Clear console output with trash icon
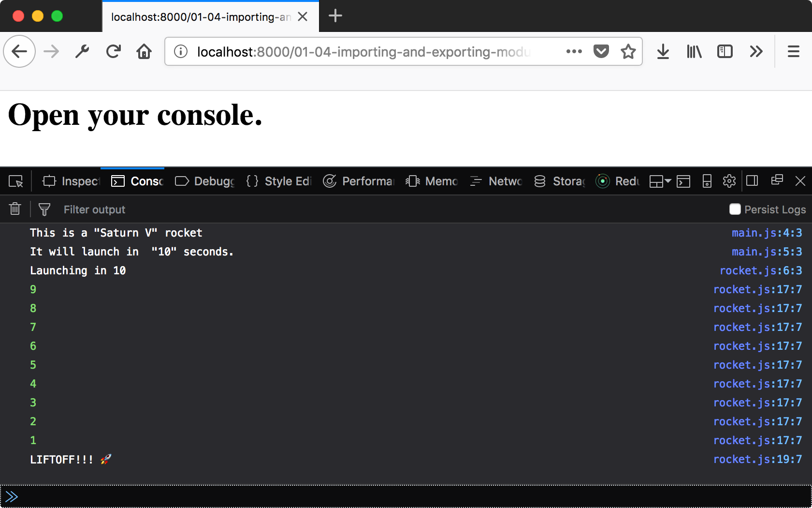This screenshot has width=812, height=508. pyautogui.click(x=15, y=209)
